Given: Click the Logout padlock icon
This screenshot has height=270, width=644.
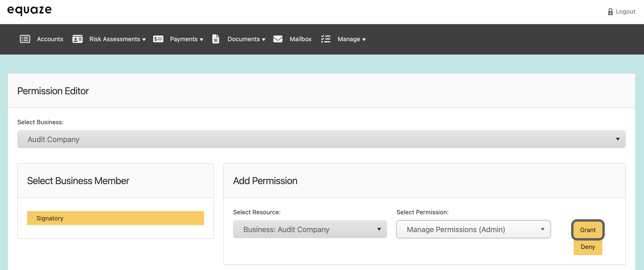Looking at the screenshot, I should coord(610,12).
